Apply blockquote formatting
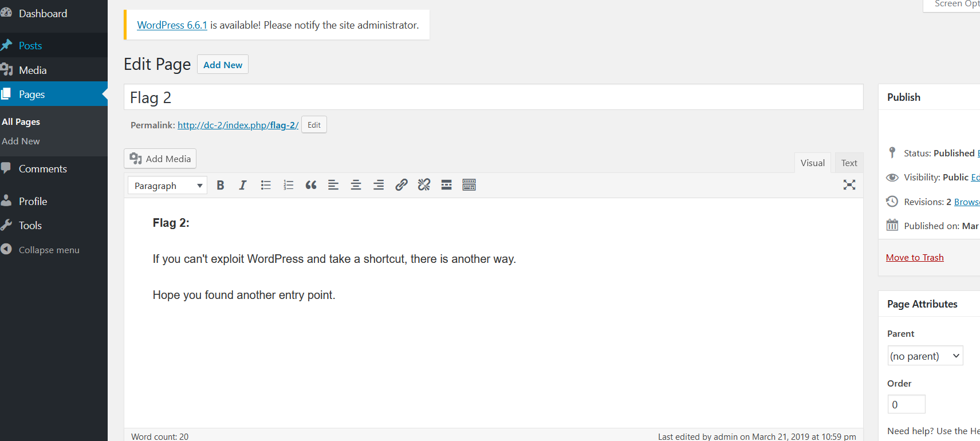This screenshot has width=980, height=441. 311,185
